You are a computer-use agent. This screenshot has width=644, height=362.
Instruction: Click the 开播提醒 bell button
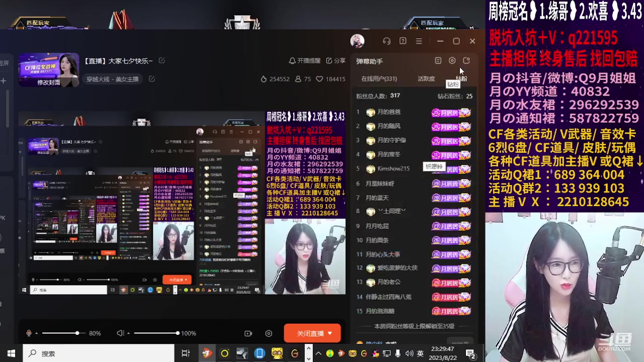point(304,60)
